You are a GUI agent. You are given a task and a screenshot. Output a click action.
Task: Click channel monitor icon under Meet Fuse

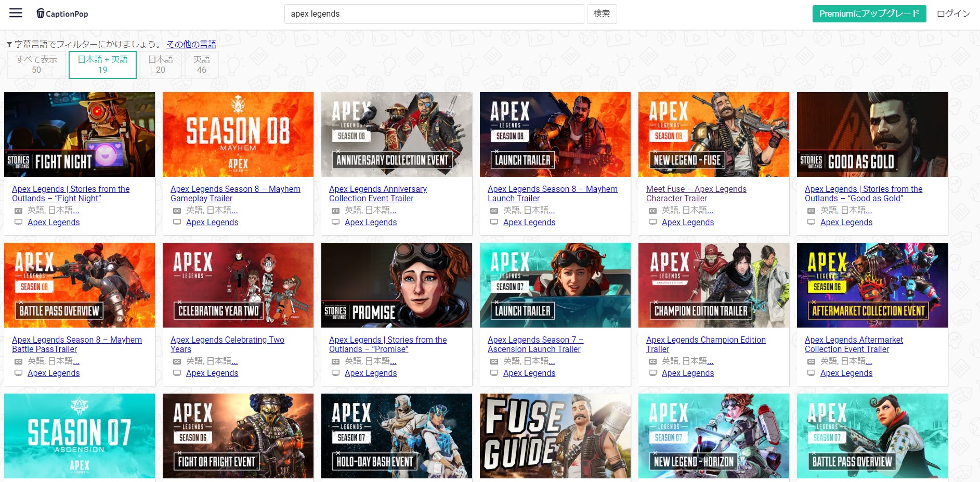[652, 222]
